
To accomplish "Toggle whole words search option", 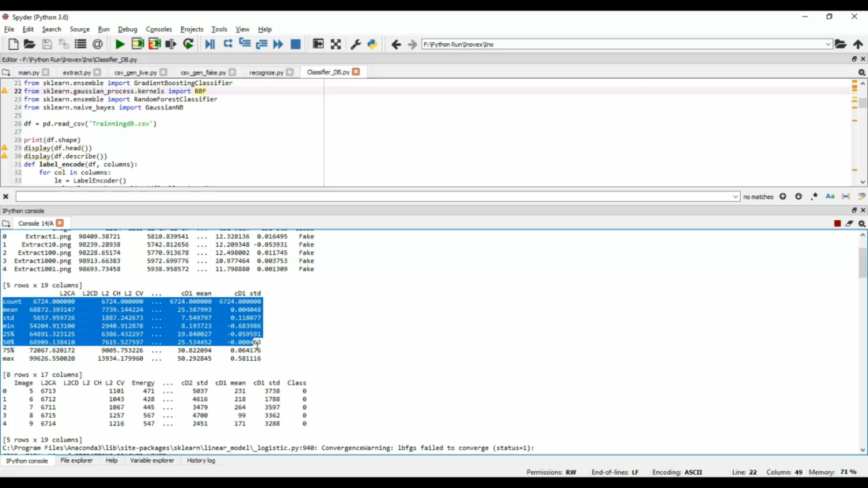I will [845, 197].
